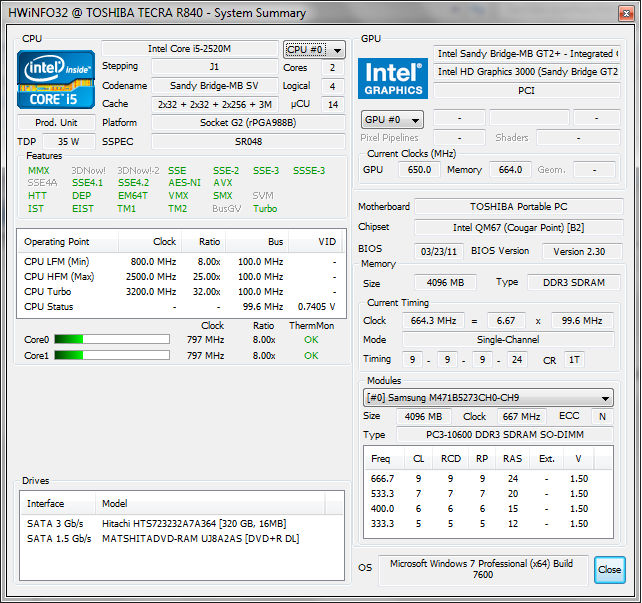Click the SR048 SSPEC field
The image size is (642, 603).
(x=248, y=142)
